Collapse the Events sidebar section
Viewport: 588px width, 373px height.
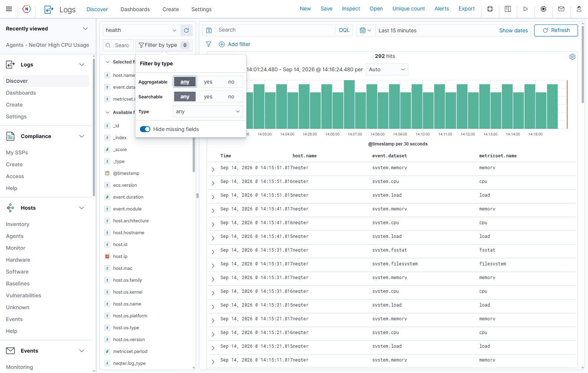click(x=82, y=351)
